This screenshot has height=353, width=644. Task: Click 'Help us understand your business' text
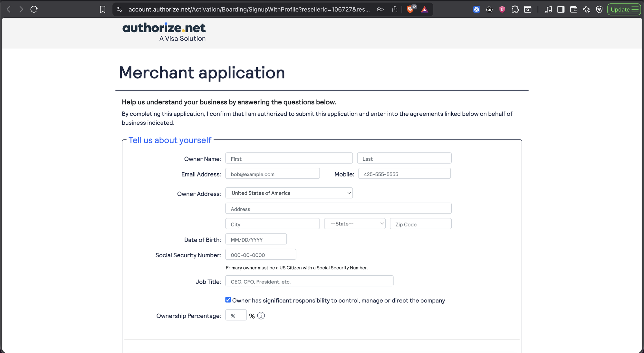(229, 102)
